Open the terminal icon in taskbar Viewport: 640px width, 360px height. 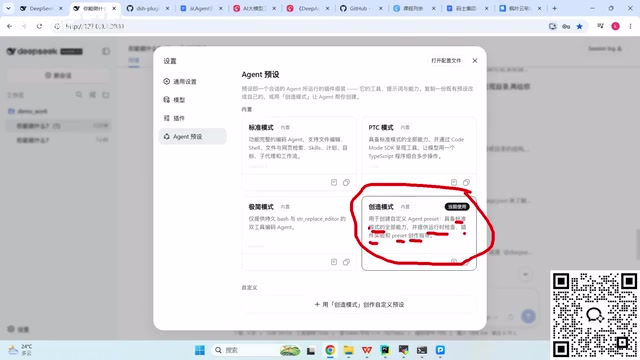click(x=422, y=350)
